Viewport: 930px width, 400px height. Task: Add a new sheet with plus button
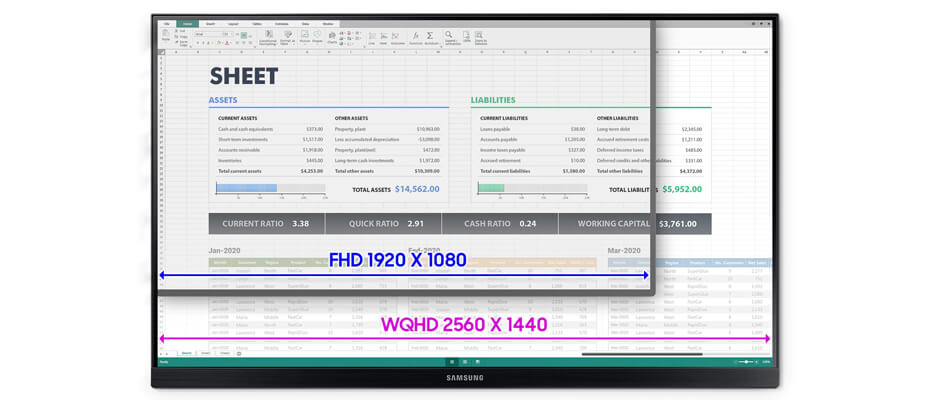tap(238, 353)
